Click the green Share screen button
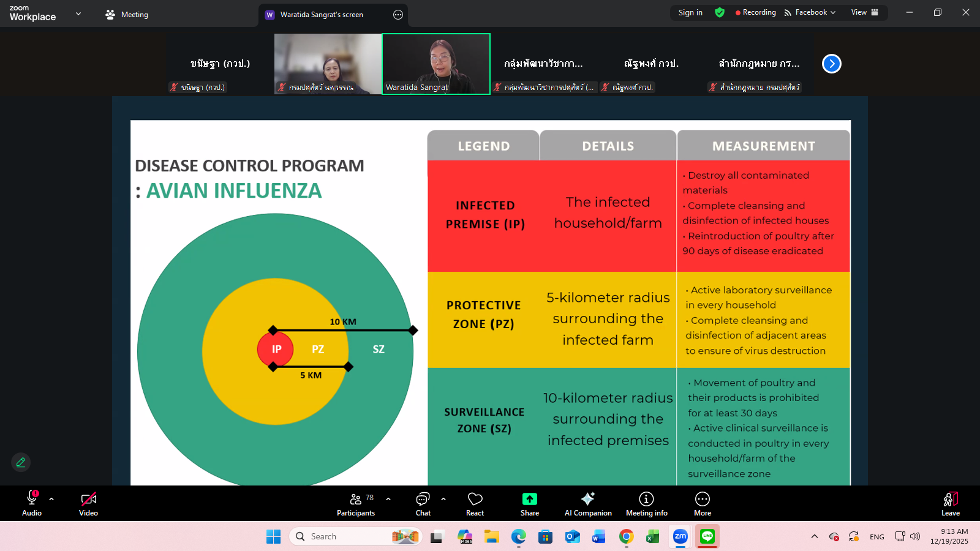Screen dimensions: 980x551 point(529,504)
